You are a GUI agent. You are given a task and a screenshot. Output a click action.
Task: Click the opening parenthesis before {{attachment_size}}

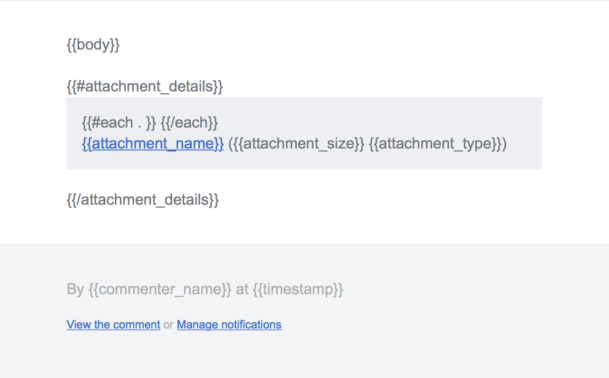tap(230, 144)
